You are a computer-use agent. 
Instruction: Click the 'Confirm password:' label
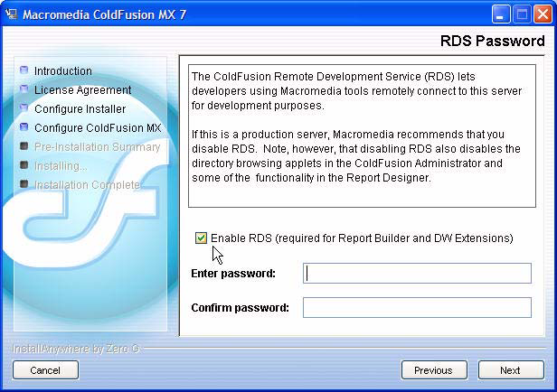[241, 308]
